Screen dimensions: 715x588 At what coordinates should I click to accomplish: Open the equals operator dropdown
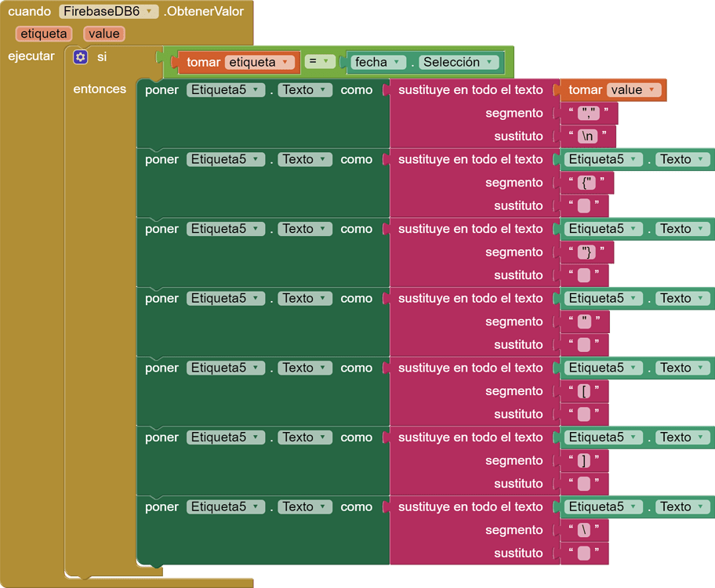(x=320, y=61)
